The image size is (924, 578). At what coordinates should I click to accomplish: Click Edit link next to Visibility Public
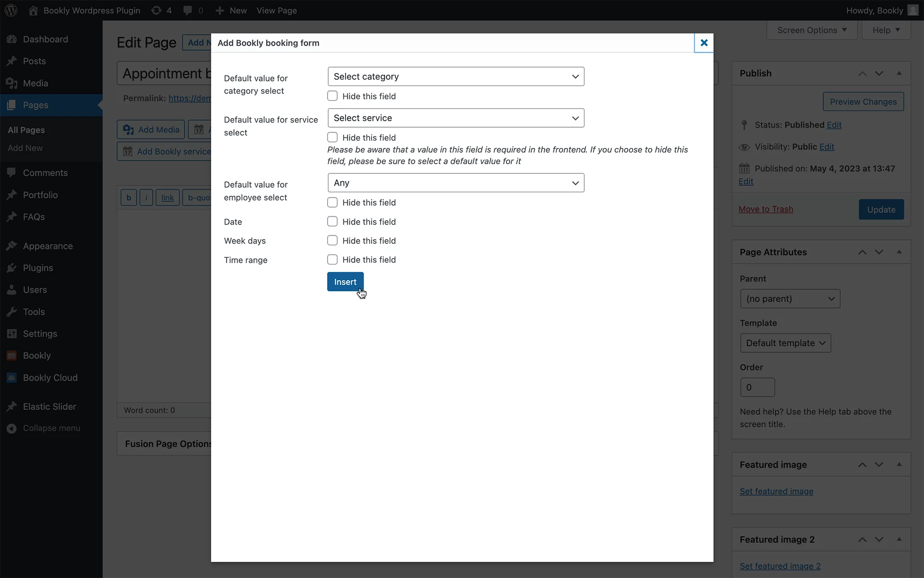pos(827,147)
